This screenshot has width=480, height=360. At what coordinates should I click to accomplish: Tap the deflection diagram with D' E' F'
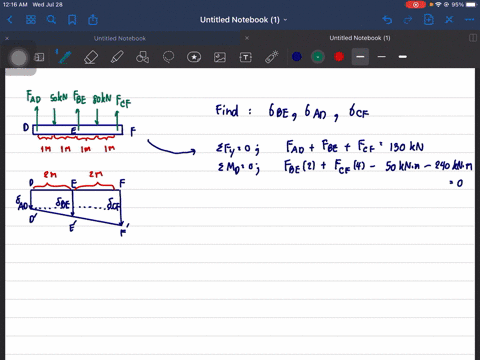click(73, 203)
